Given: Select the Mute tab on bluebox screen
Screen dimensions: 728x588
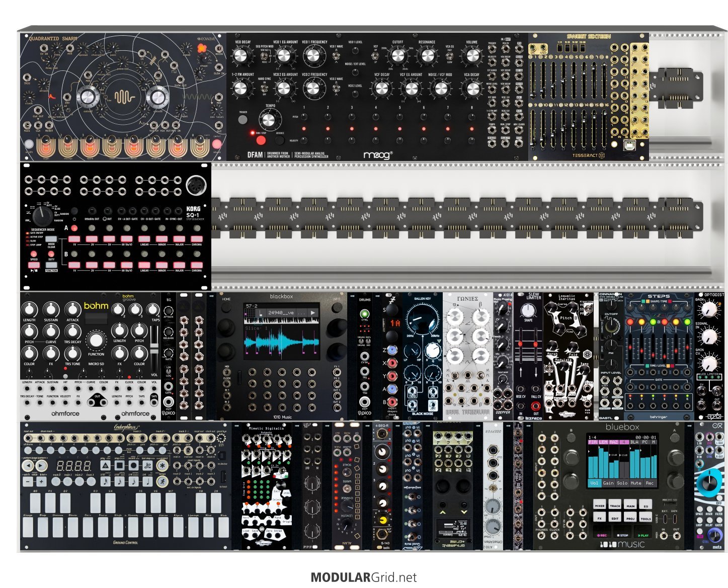Looking at the screenshot, I should click(x=636, y=483).
